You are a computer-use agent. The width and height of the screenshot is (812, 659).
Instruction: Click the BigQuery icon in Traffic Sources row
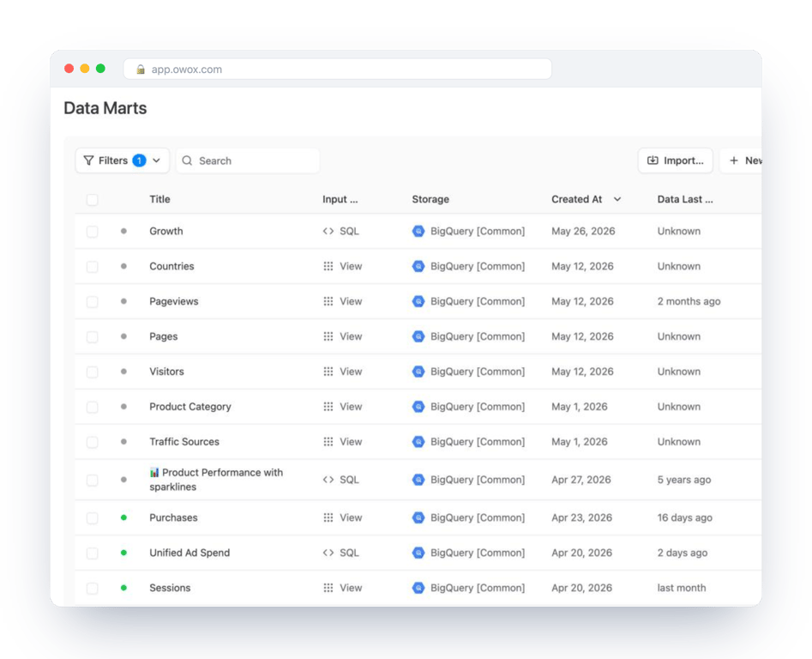(x=418, y=442)
